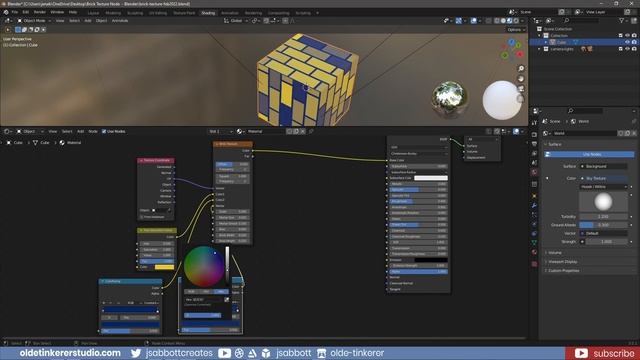Click the outliner search field
This screenshot has width=640, height=360.
point(582,20)
